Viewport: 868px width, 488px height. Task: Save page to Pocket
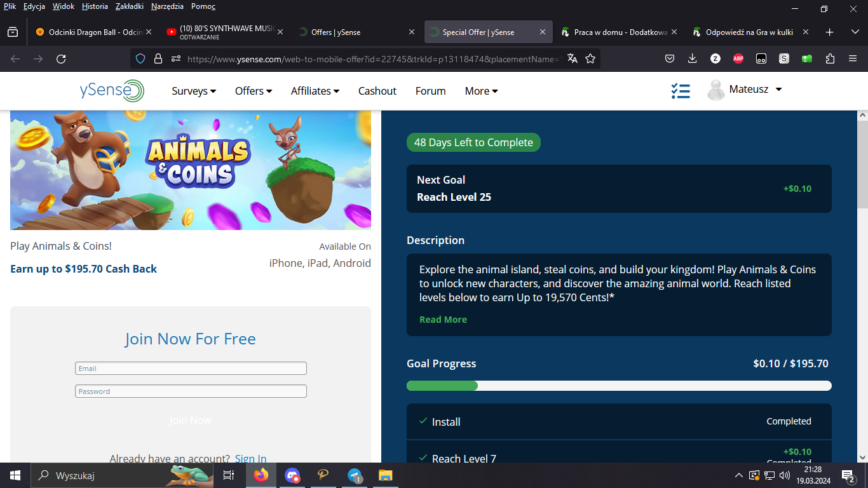pos(670,58)
